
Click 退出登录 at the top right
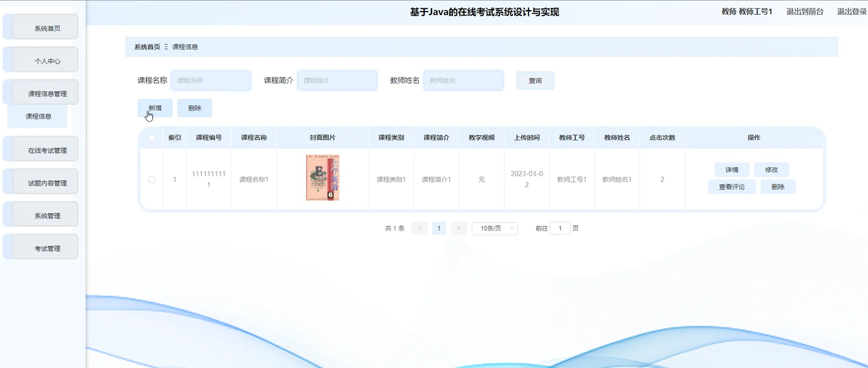click(851, 11)
